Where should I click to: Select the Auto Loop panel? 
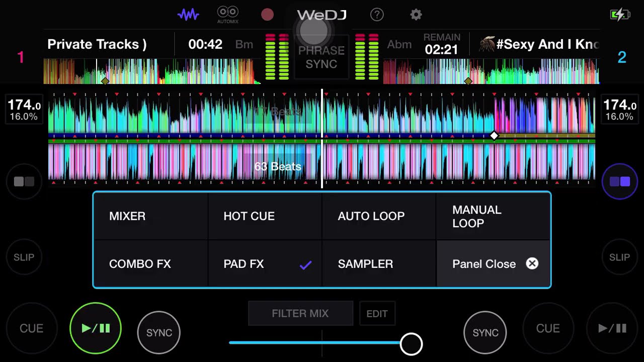point(379,216)
